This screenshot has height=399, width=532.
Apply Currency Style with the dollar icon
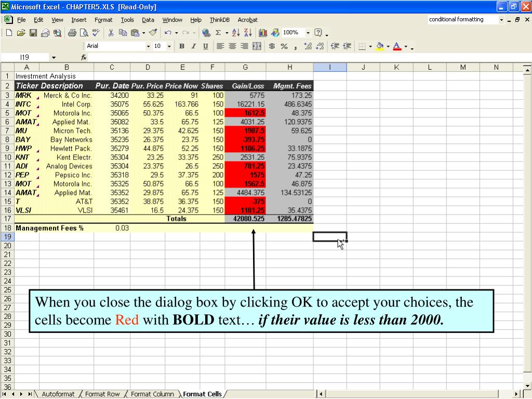[272, 46]
